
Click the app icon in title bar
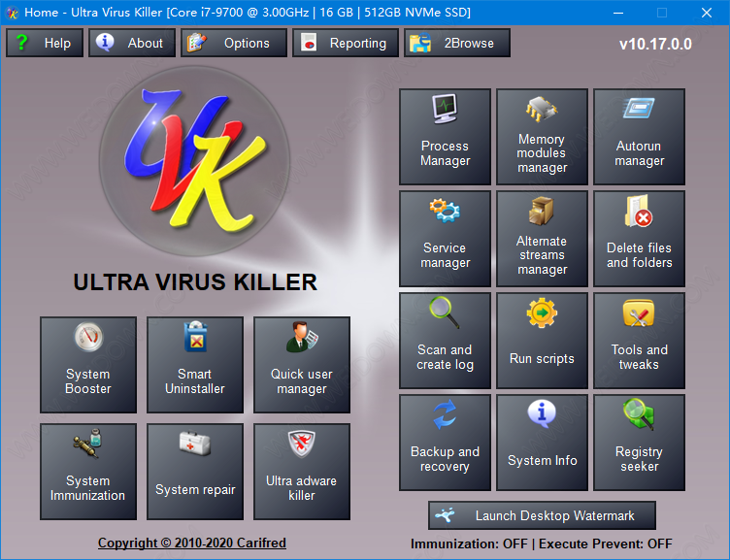coord(12,13)
